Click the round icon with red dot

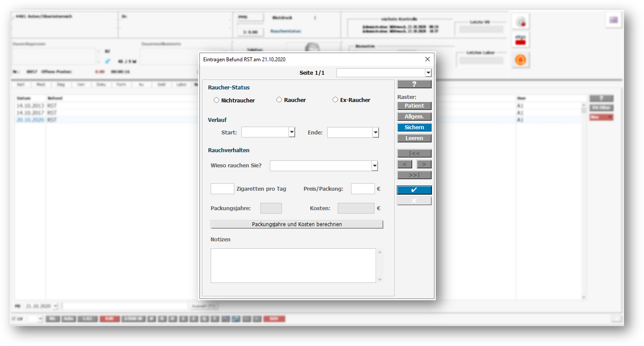click(521, 22)
